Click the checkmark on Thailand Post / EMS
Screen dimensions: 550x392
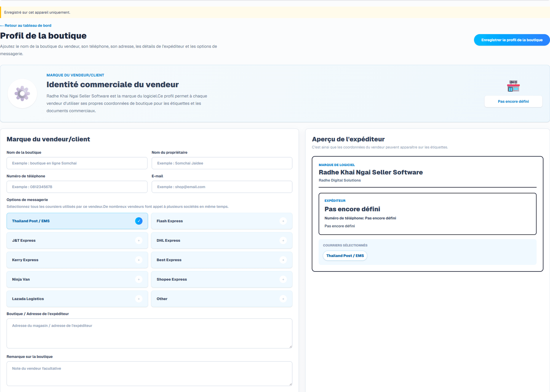click(139, 221)
